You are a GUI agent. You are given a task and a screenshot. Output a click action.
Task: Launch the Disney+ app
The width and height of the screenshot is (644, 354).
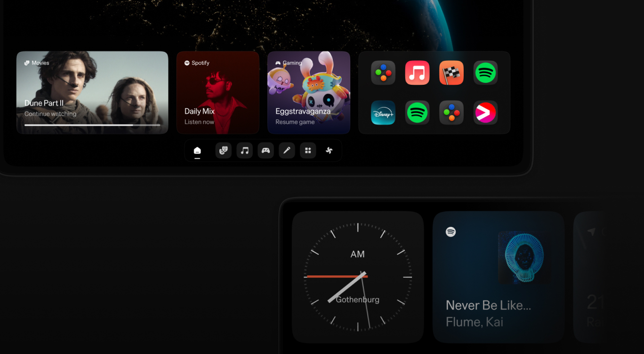(x=383, y=113)
